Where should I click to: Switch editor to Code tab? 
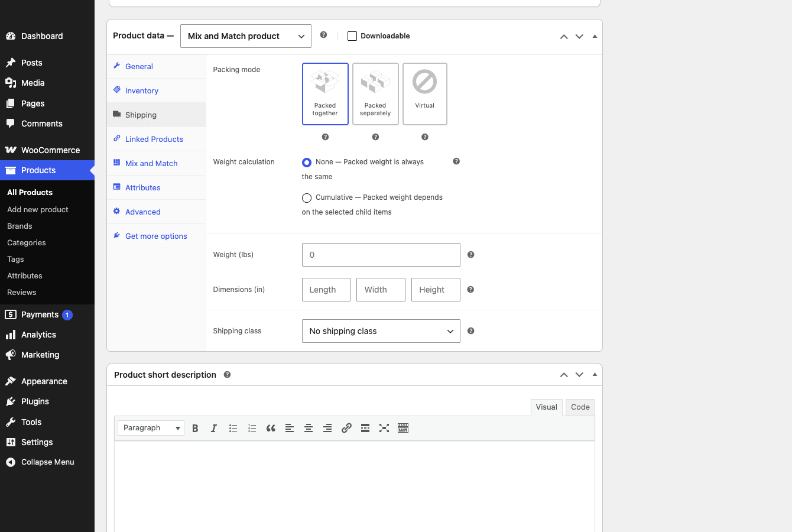pos(580,407)
